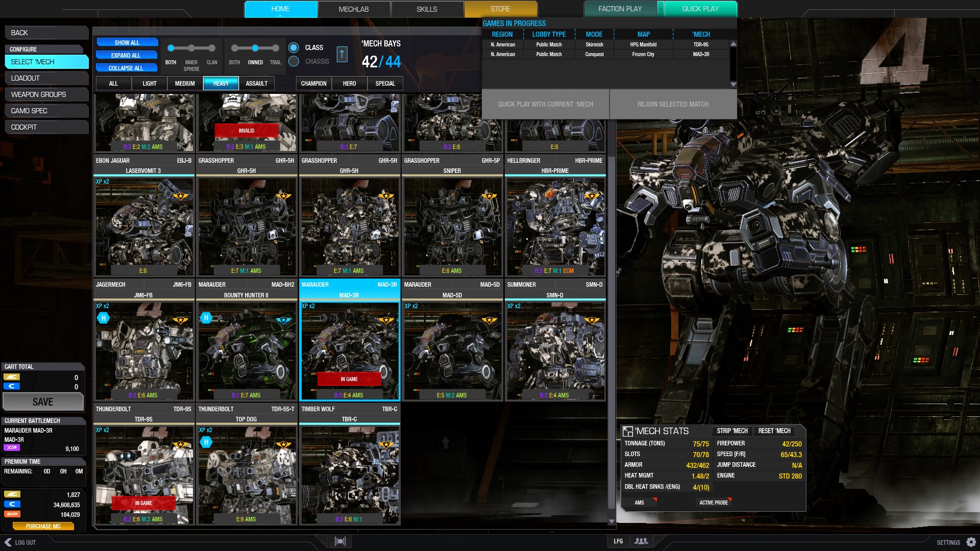Set the ownership slider to Trial
This screenshot has width=980, height=551.
coord(275,48)
